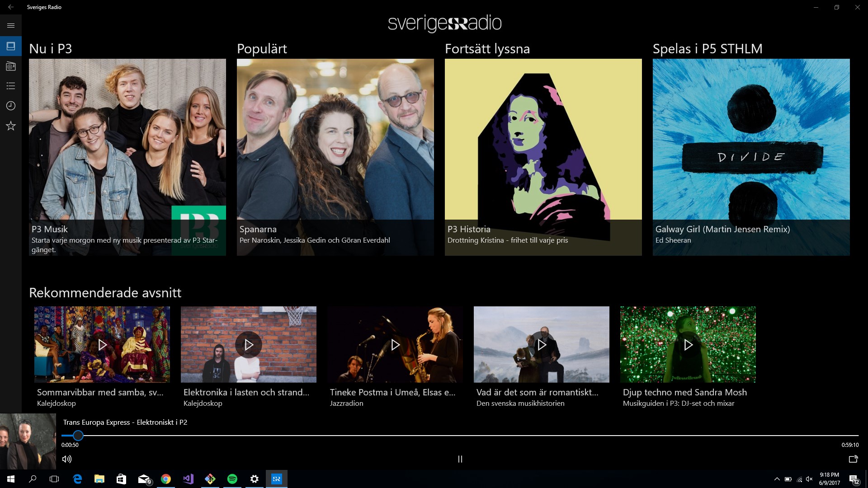The image size is (868, 488).
Task: Open the hamburger navigation menu
Action: (x=11, y=26)
